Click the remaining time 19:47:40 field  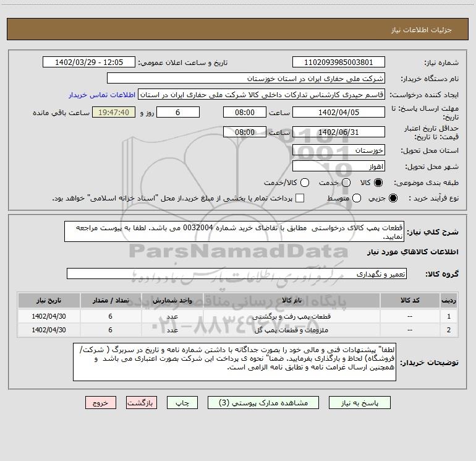[114, 113]
